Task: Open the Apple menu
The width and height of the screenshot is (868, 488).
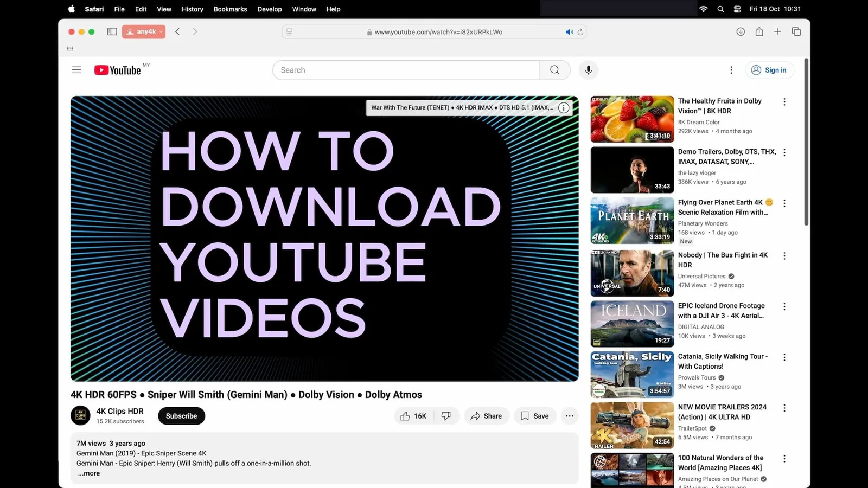Action: coord(71,9)
